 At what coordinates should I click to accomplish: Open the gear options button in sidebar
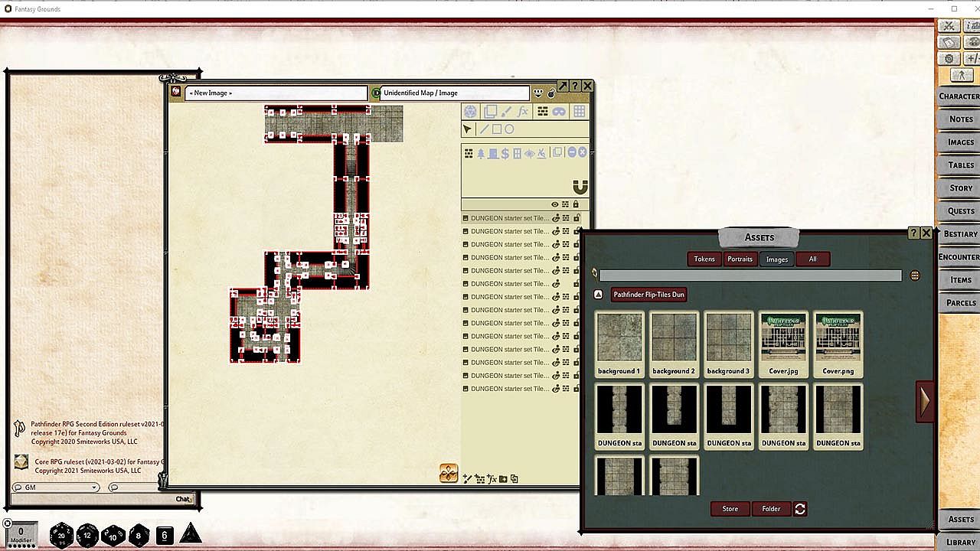pyautogui.click(x=949, y=58)
